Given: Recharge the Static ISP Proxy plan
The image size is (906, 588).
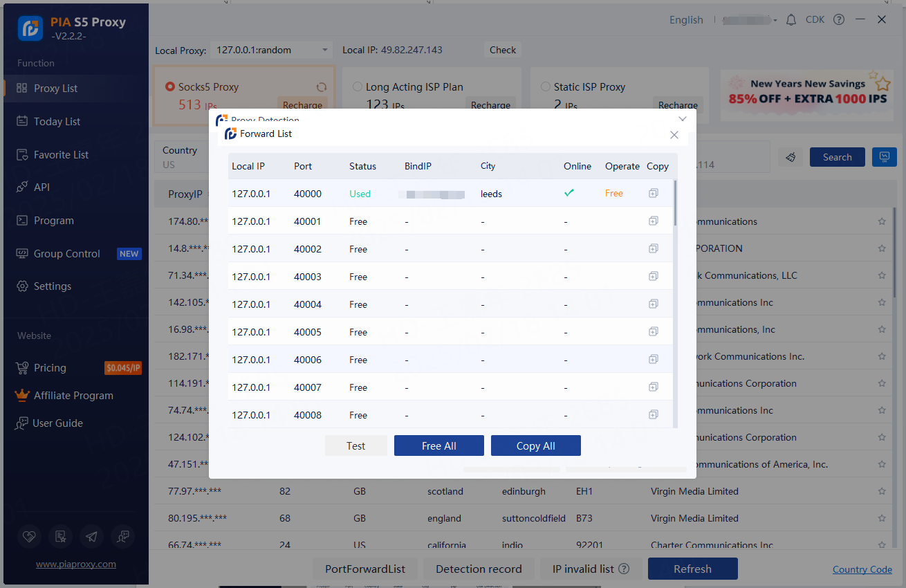Looking at the screenshot, I should tap(678, 105).
